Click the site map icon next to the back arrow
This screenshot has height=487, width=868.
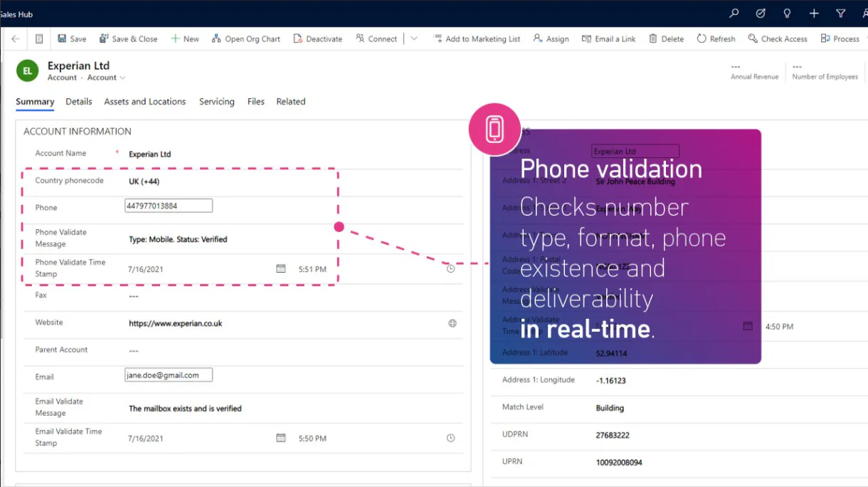(38, 38)
